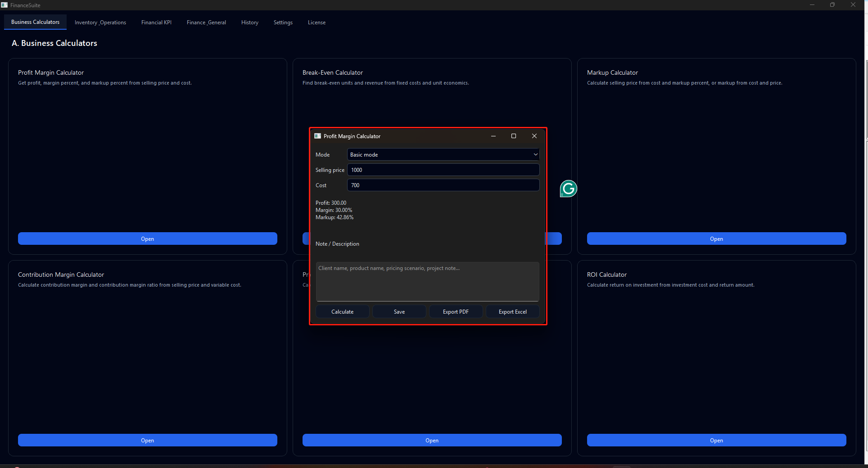Switch to the Business Calculators tab
The height and width of the screenshot is (468, 868).
[35, 22]
